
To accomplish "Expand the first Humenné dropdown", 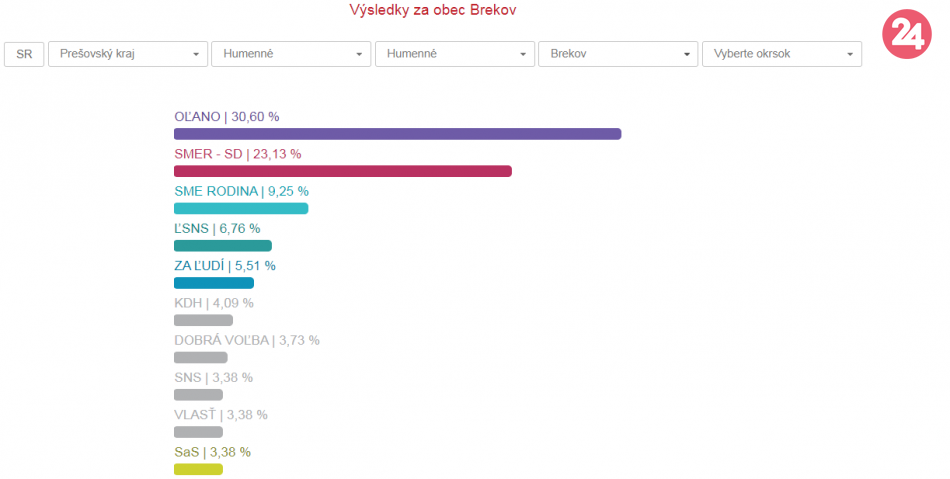I will click(x=291, y=54).
